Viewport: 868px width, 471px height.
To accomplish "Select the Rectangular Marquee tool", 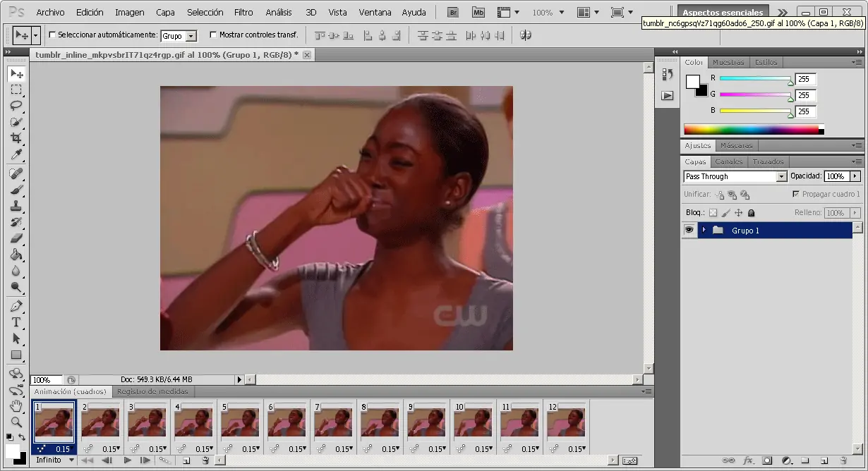I will point(16,90).
